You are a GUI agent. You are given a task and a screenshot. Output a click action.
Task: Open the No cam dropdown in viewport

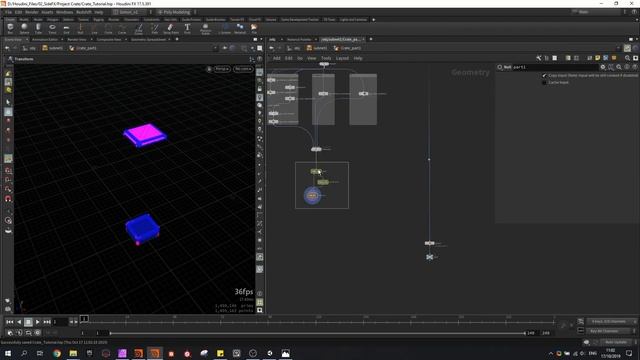click(x=243, y=69)
